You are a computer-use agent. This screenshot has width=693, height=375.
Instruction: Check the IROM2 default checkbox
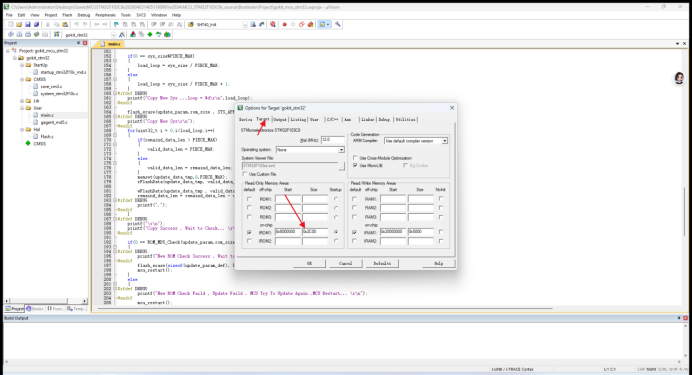pyautogui.click(x=249, y=241)
